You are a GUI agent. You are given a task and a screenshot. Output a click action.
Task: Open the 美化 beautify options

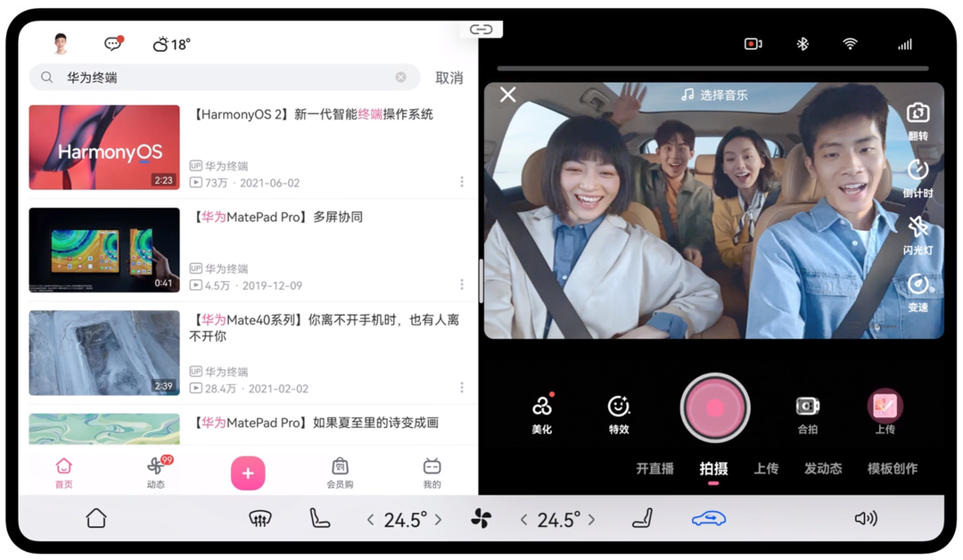(x=542, y=408)
